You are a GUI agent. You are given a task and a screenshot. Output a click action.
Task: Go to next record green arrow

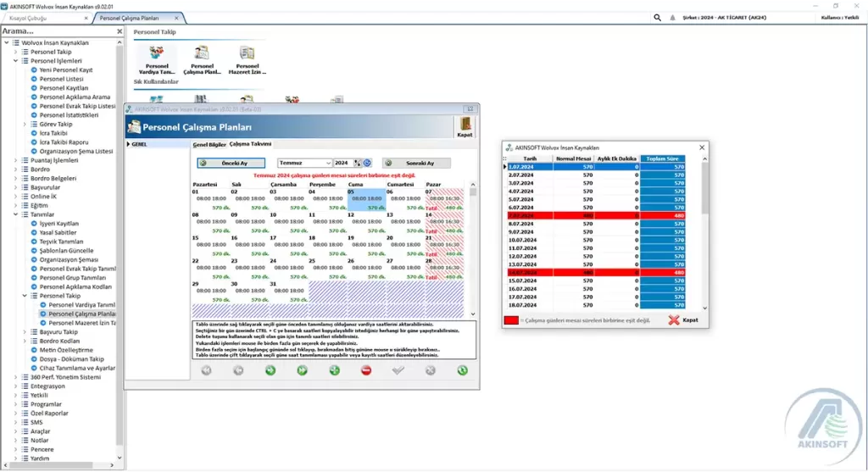(x=270, y=371)
